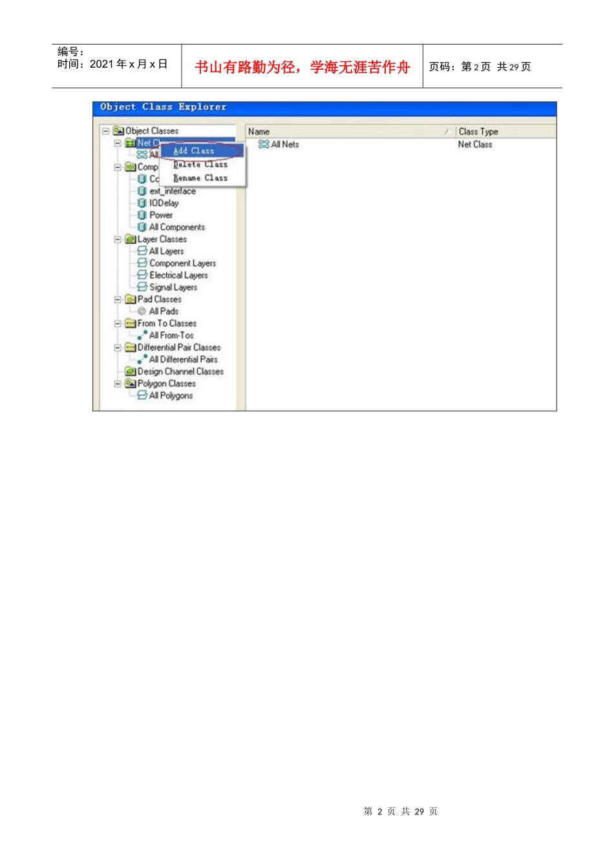
Task: Click the Net Classes folder icon
Action: coord(131,143)
